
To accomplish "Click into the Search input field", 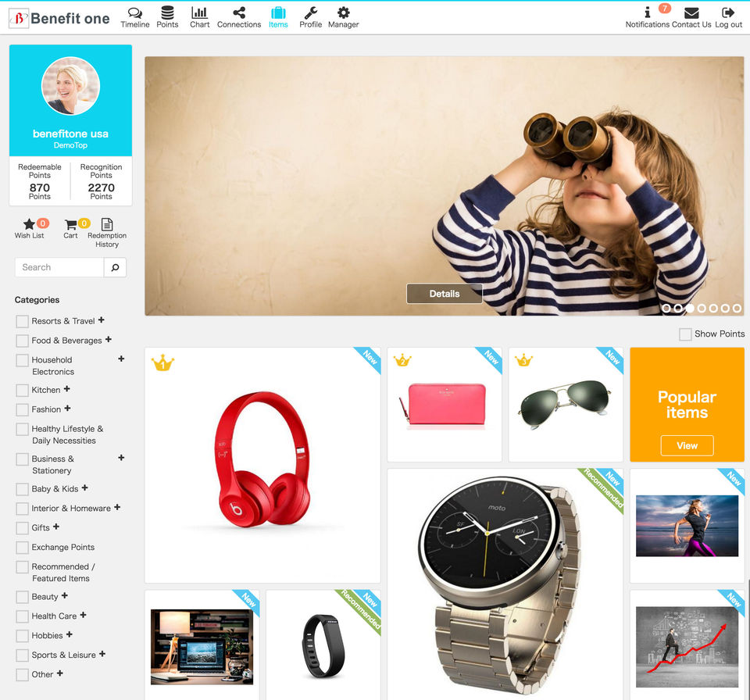I will [59, 267].
